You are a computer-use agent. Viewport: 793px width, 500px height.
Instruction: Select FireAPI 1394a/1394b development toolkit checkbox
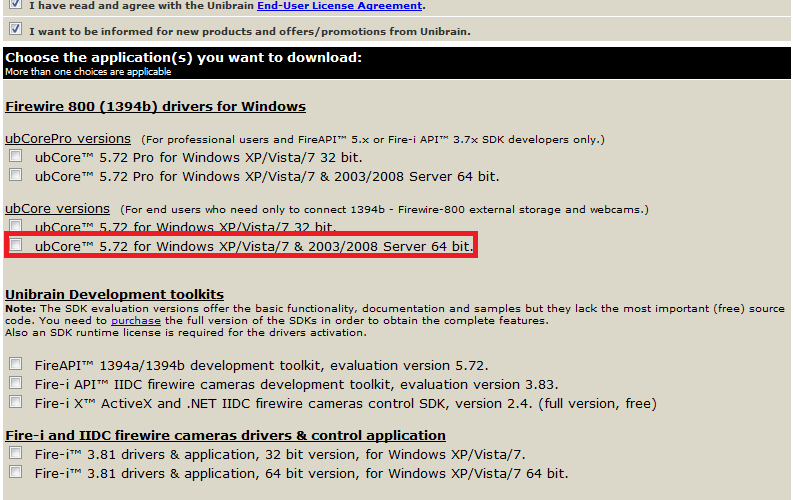[16, 364]
